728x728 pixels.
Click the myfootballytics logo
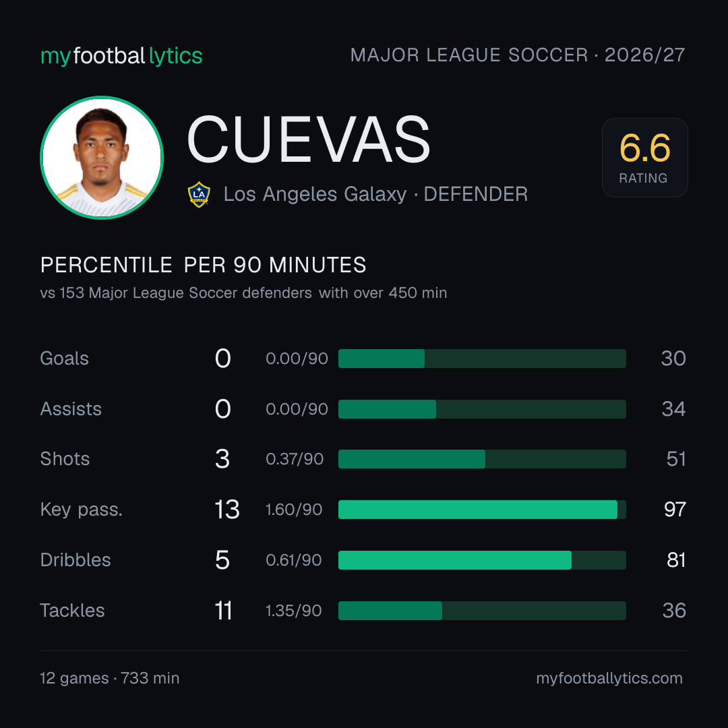pos(121,56)
